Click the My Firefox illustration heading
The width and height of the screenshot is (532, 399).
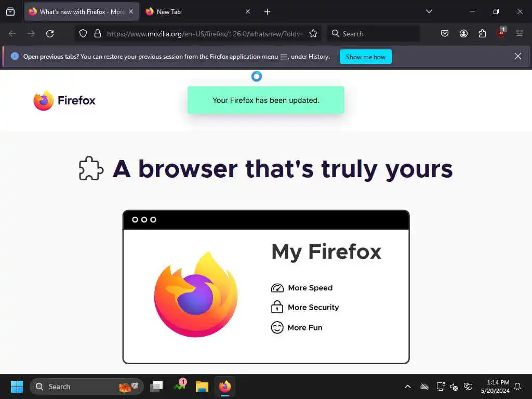(326, 252)
